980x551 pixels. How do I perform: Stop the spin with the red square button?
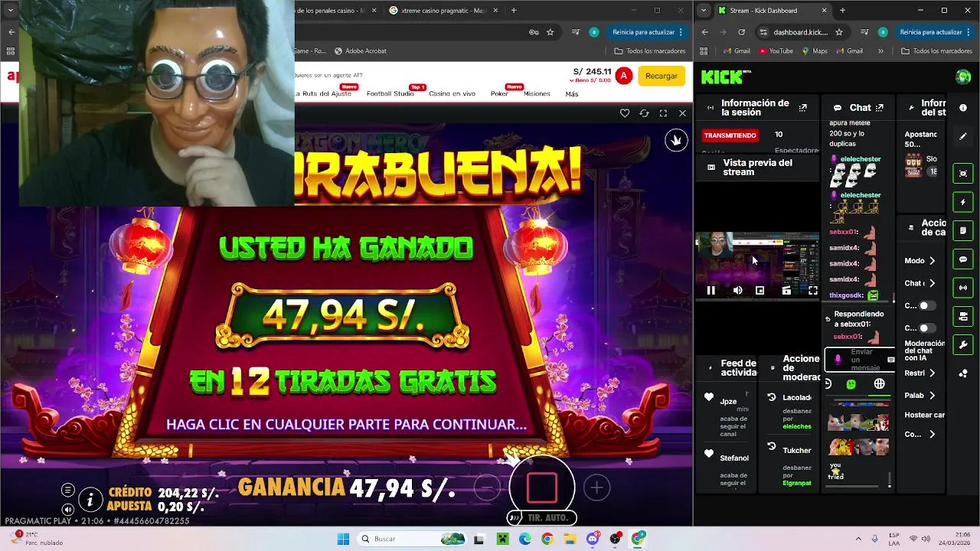[x=542, y=487]
